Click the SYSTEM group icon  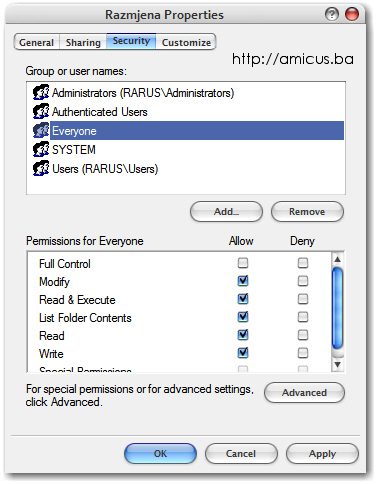pos(41,150)
